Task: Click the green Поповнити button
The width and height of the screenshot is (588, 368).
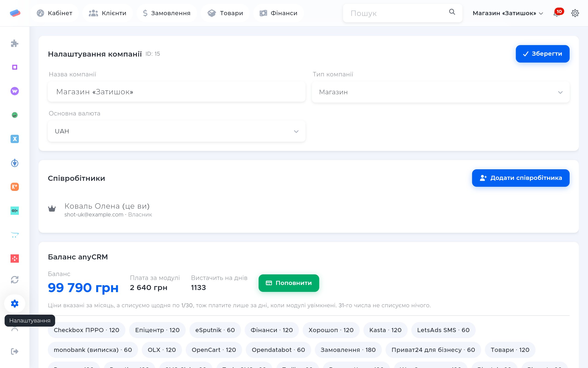Action: [289, 283]
